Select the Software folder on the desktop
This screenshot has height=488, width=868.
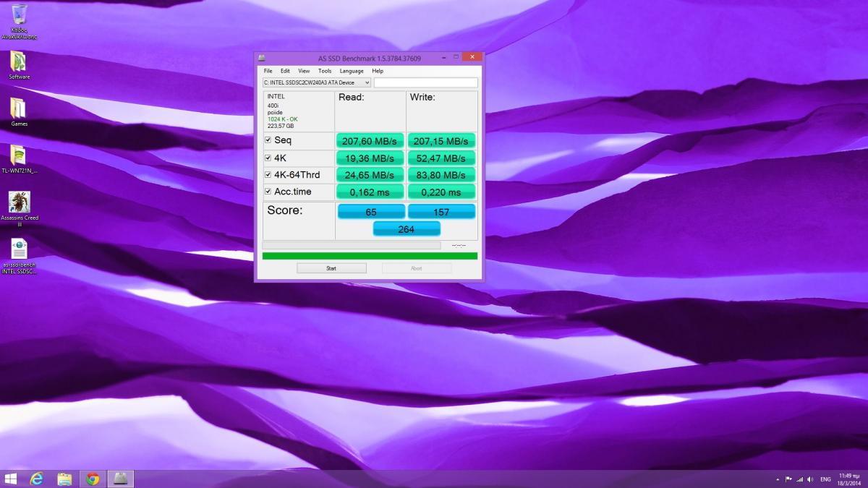(x=19, y=66)
